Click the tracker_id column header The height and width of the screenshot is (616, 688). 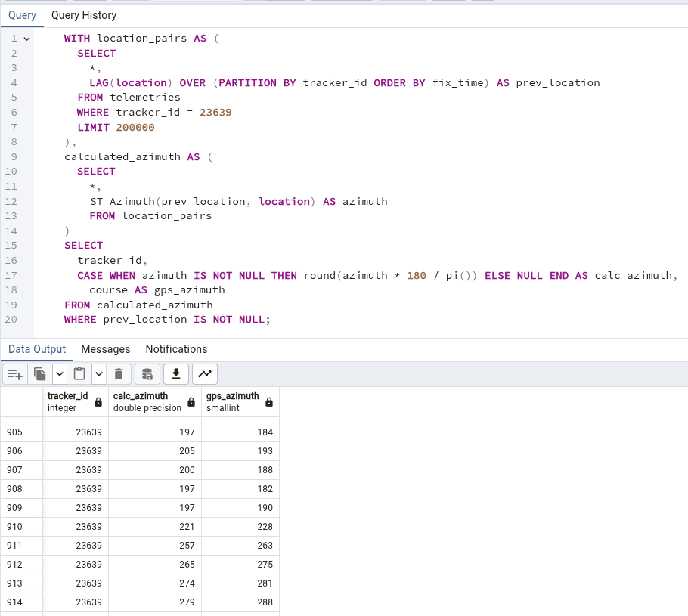tap(76, 402)
